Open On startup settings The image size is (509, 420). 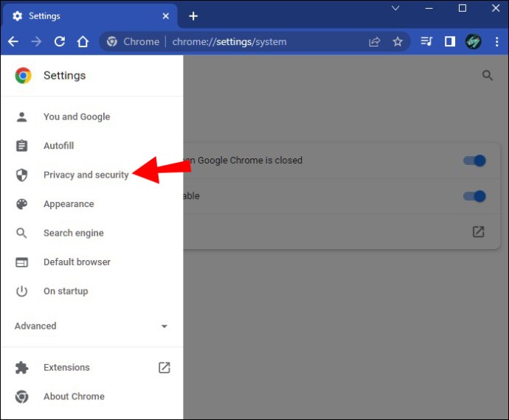[66, 291]
